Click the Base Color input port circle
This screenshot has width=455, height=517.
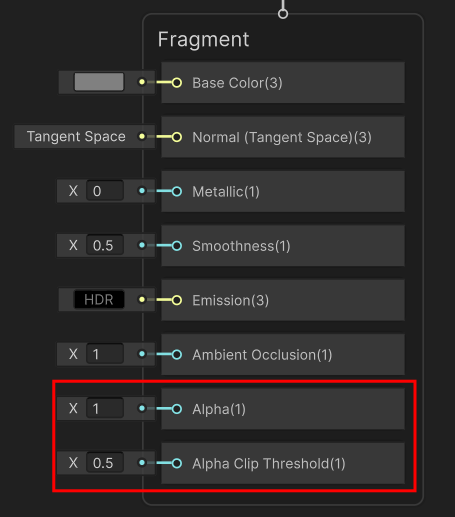point(177,82)
